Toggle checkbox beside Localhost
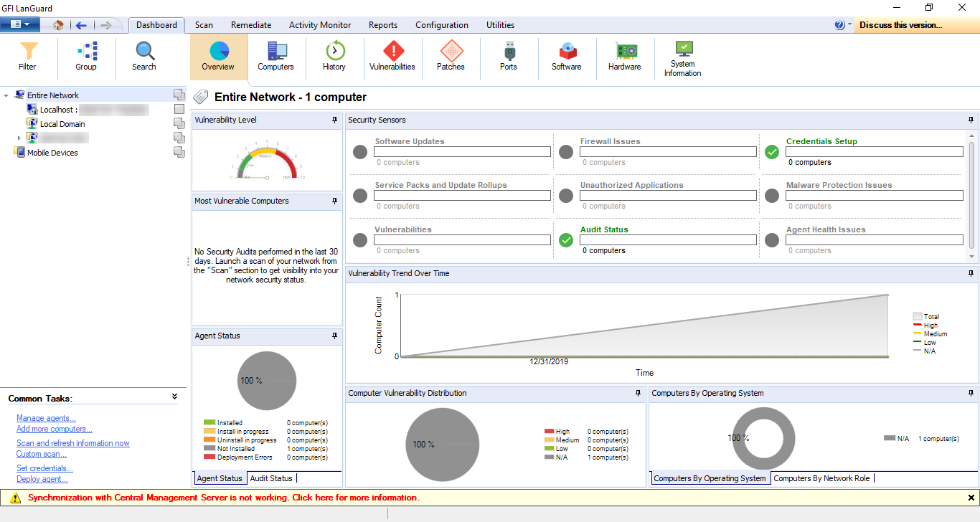The width and height of the screenshot is (980, 522). pyautogui.click(x=179, y=109)
